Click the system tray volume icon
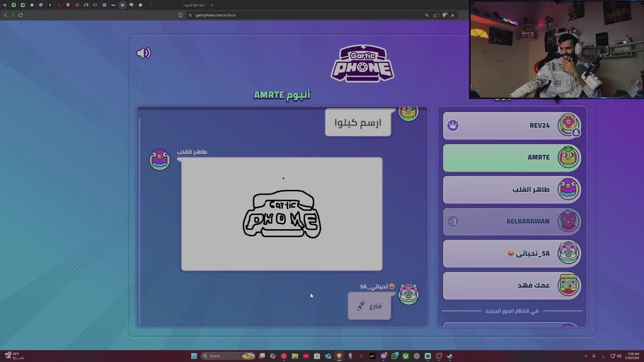Image resolution: width=644 pixels, height=362 pixels. click(619, 356)
